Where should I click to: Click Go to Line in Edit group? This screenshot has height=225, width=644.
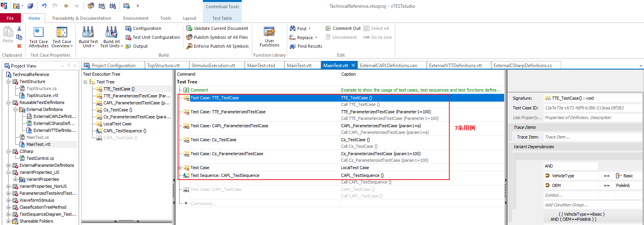377,37
